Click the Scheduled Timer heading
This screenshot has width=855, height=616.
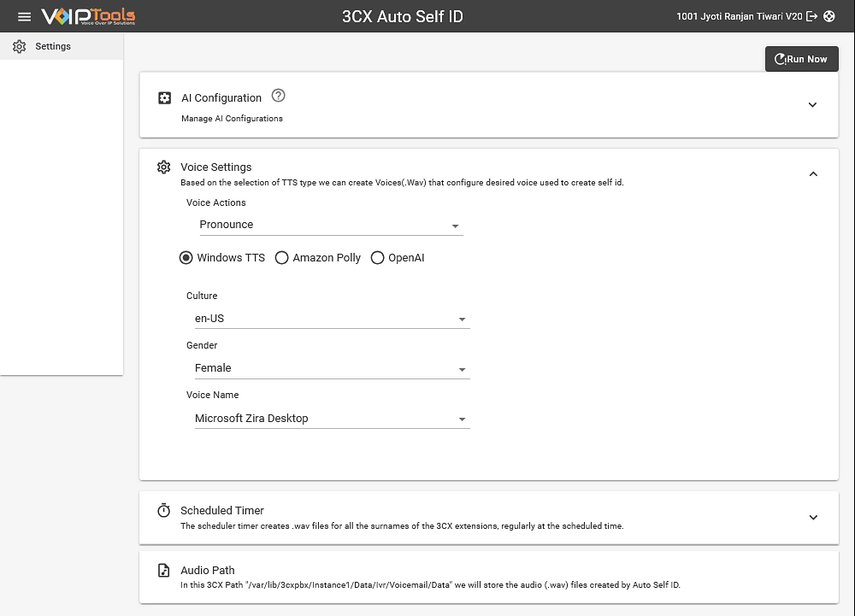click(x=222, y=510)
